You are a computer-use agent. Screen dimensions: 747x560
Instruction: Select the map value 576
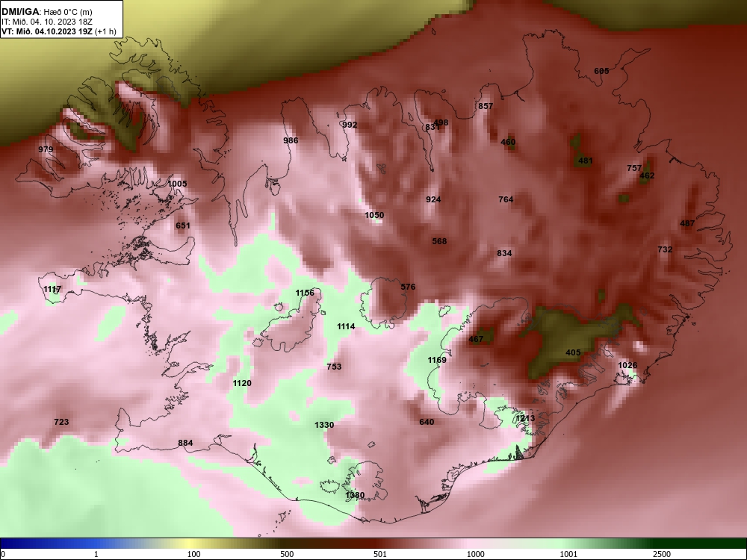408,287
